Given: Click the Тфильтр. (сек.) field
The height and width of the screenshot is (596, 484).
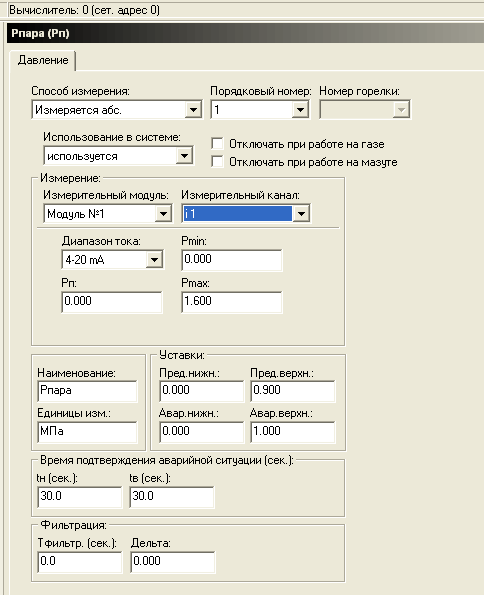Looking at the screenshot, I should (80, 562).
